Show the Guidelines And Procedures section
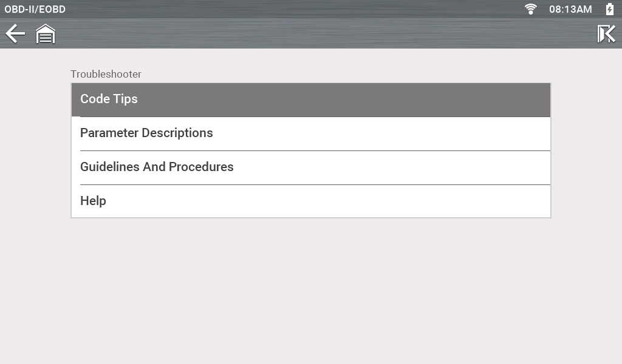This screenshot has width=622, height=364. 310,167
